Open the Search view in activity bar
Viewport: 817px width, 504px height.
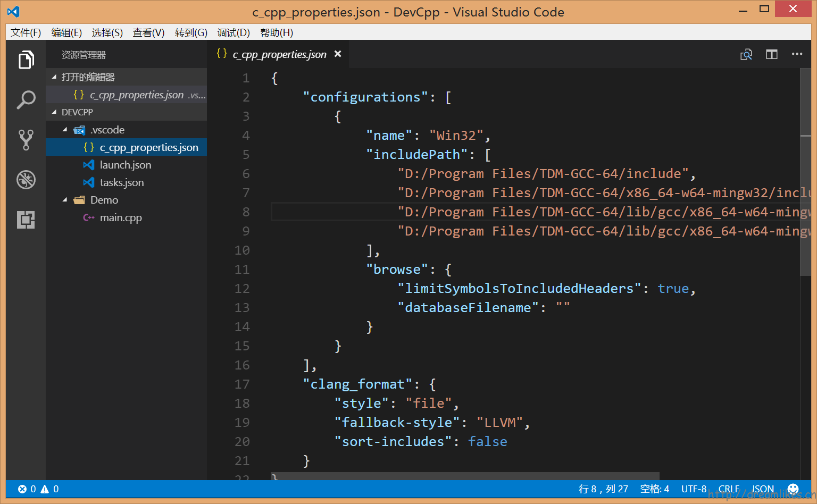coord(26,99)
